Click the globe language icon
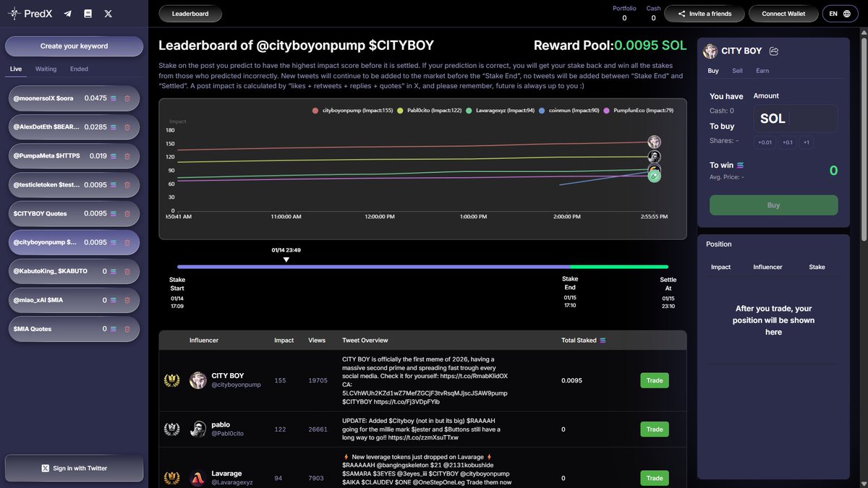Screen dimensions: 868x488 point(846,14)
